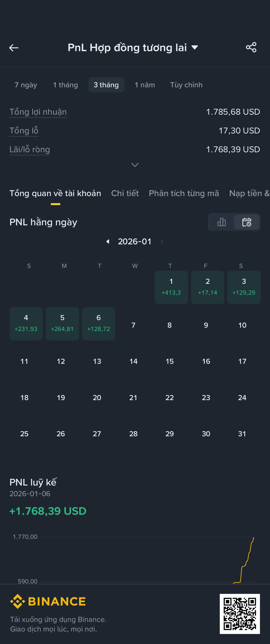Go to previous month arrow
This screenshot has width=270, height=644.
108,241
